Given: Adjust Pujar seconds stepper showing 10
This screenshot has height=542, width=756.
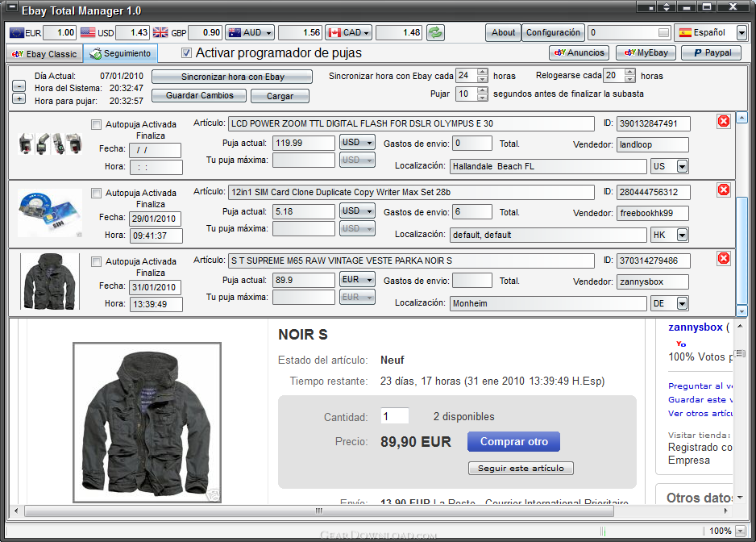Looking at the screenshot, I should point(482,94).
